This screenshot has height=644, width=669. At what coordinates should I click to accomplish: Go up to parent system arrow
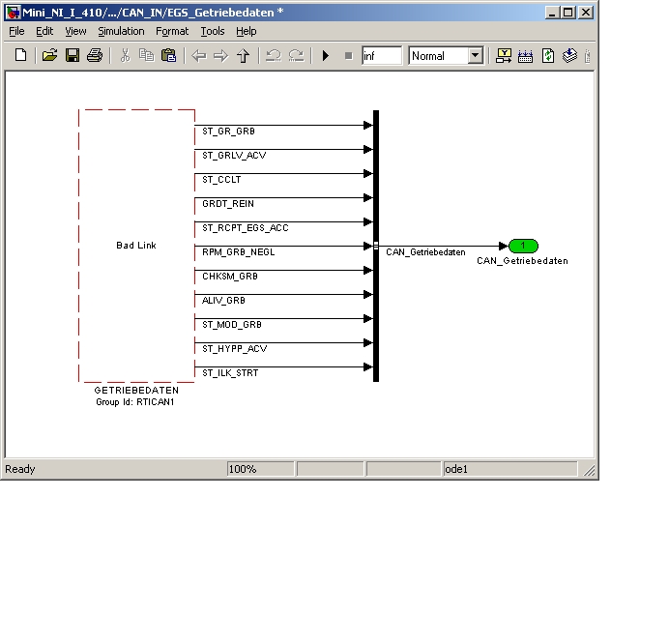point(243,56)
